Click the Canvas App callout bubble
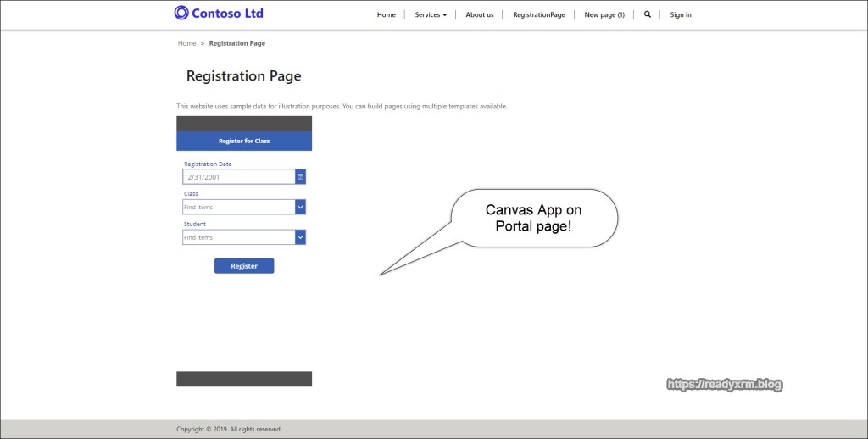The width and height of the screenshot is (868, 439). click(533, 218)
